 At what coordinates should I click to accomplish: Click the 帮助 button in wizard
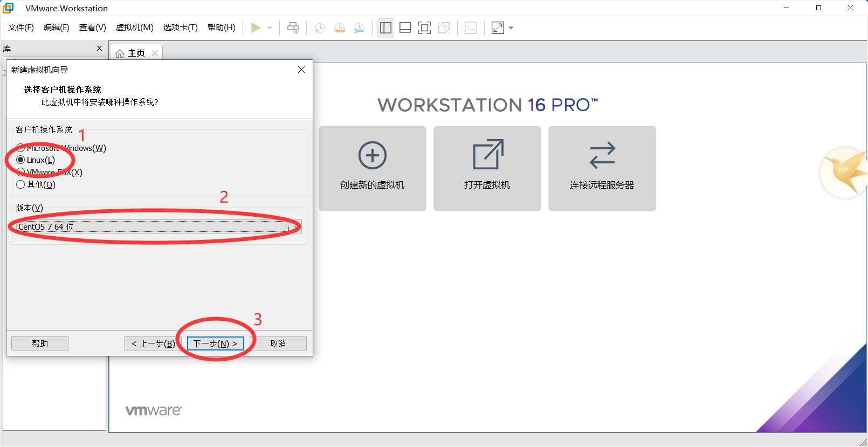click(40, 343)
